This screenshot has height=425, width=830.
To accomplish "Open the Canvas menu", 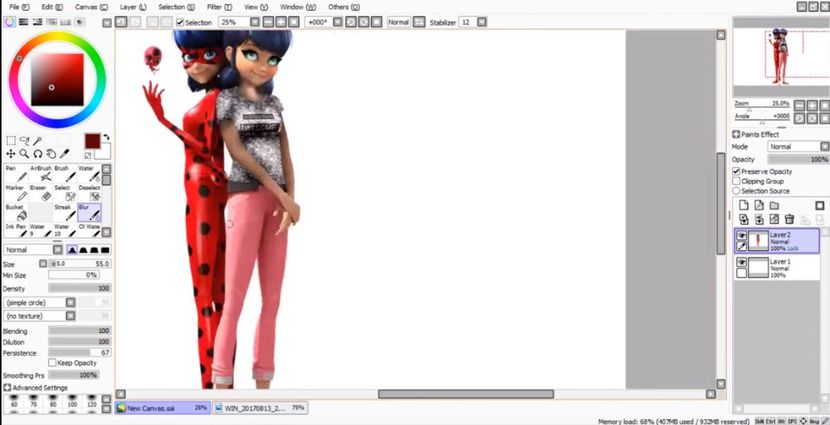I will point(92,7).
